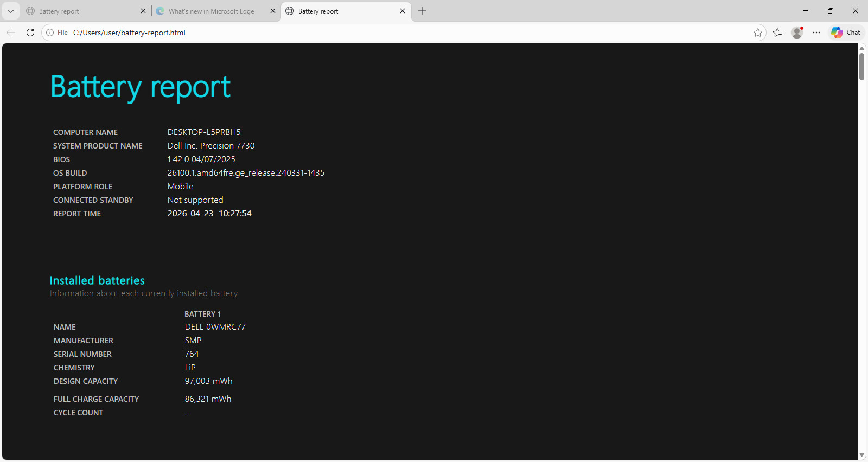The width and height of the screenshot is (868, 462).
Task: Click the CYCLE COUNT label
Action: pyautogui.click(x=78, y=413)
